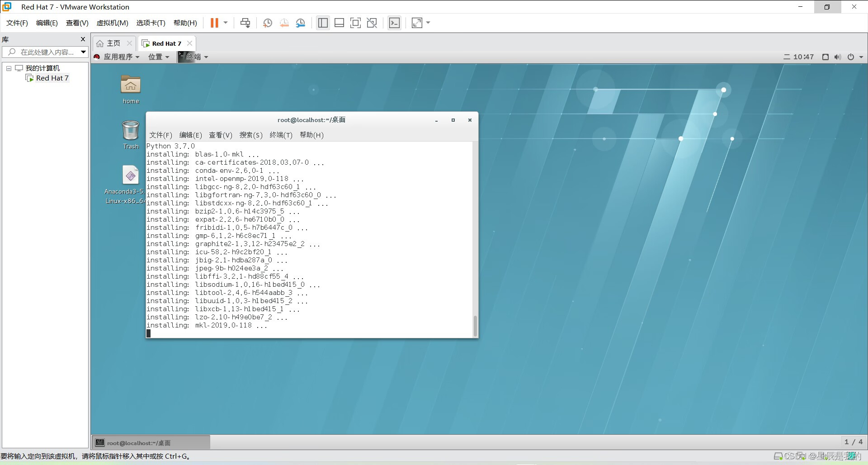The height and width of the screenshot is (465, 868).
Task: Open VMware 帮助(H) menu
Action: 185,23
